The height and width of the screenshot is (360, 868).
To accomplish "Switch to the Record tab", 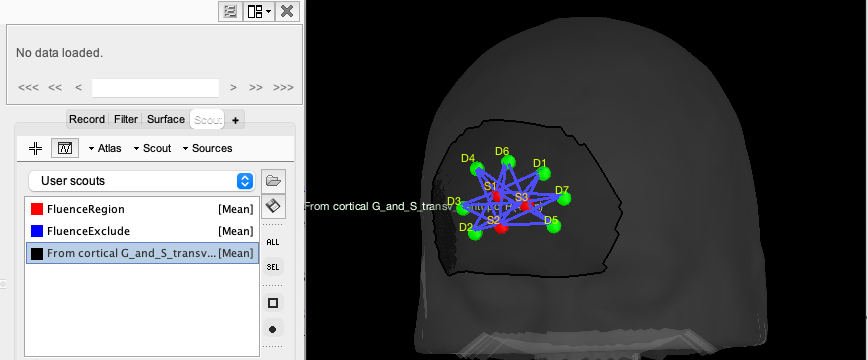I will [87, 119].
